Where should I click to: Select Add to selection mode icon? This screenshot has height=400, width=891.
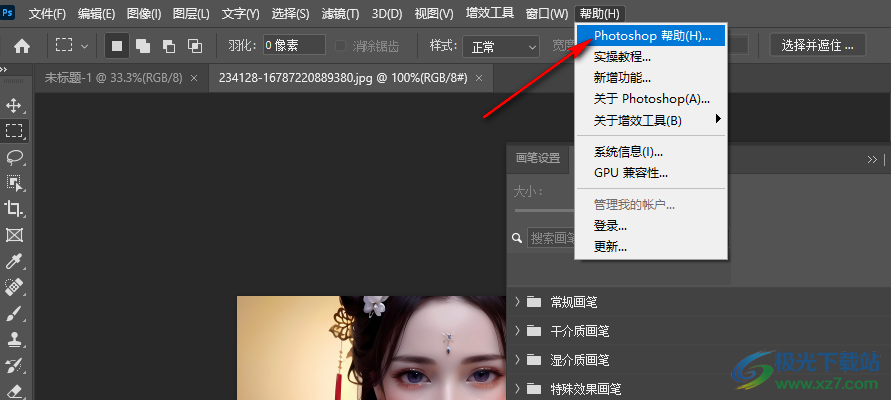click(143, 46)
